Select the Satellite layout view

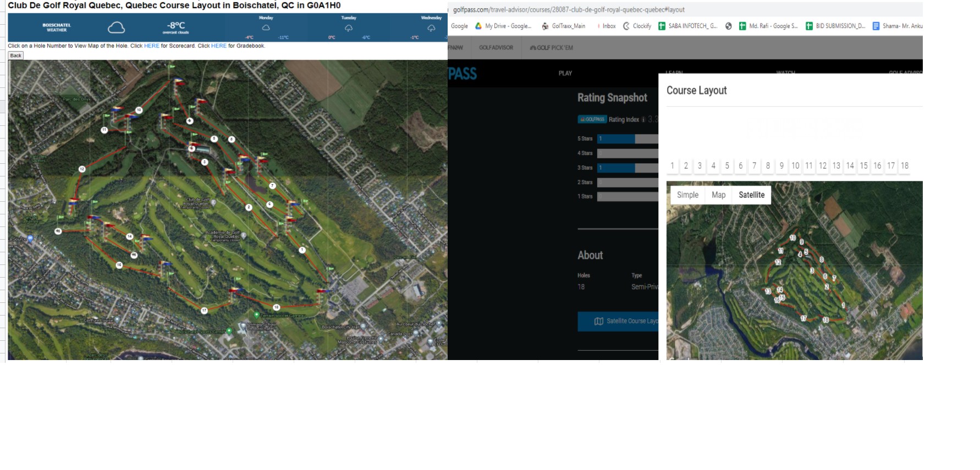click(x=751, y=195)
